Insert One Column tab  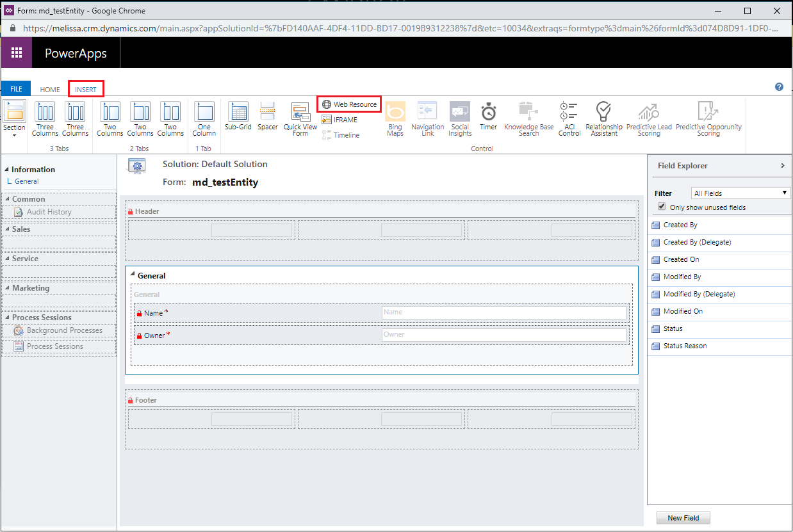[204, 119]
